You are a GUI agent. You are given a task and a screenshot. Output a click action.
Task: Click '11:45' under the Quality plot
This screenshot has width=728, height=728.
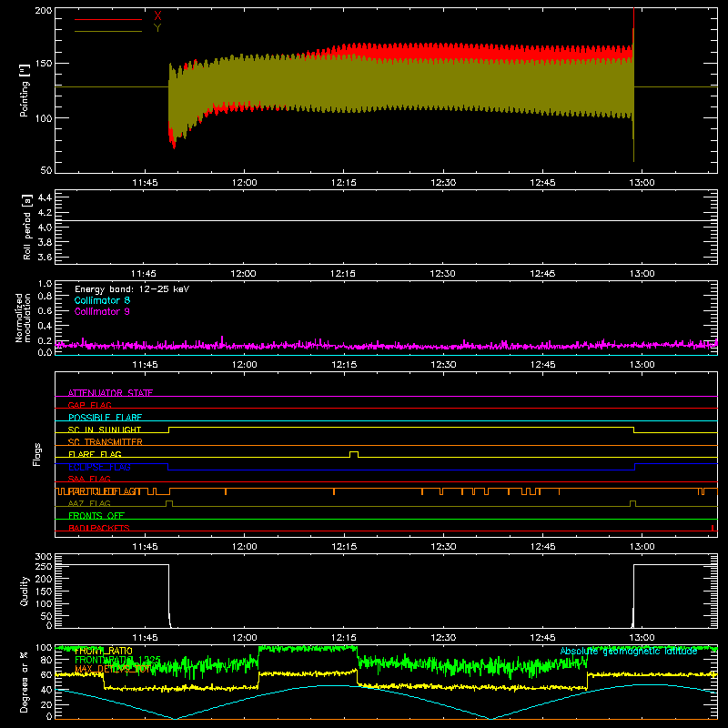145,638
